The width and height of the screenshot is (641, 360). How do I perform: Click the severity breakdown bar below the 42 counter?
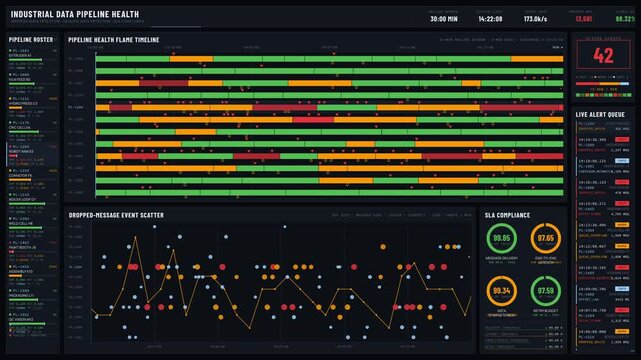(x=603, y=84)
